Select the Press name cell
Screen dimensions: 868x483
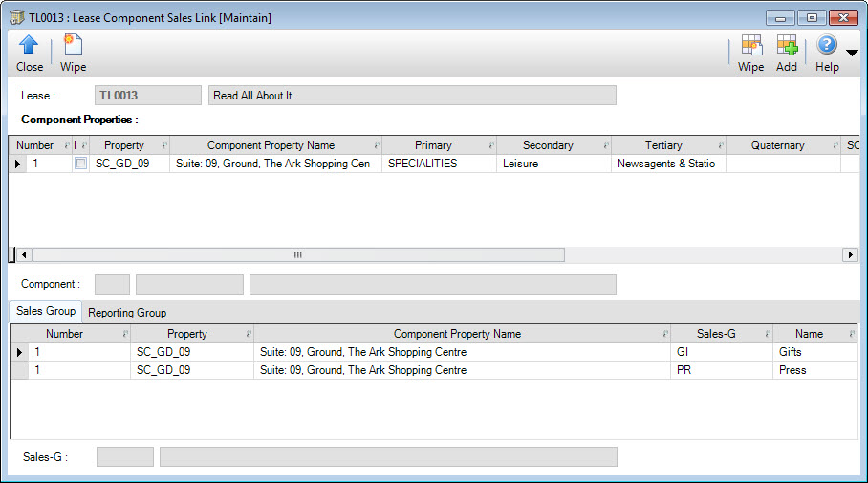(x=814, y=370)
